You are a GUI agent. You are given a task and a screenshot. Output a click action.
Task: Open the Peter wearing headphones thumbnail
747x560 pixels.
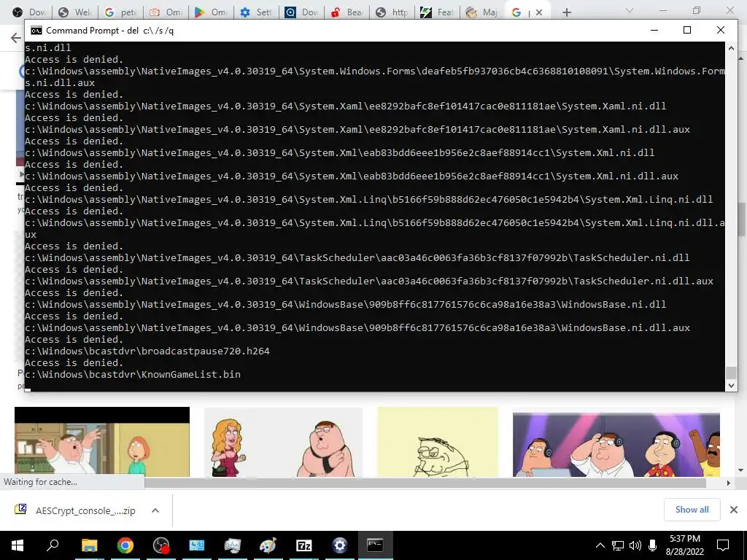(616, 444)
